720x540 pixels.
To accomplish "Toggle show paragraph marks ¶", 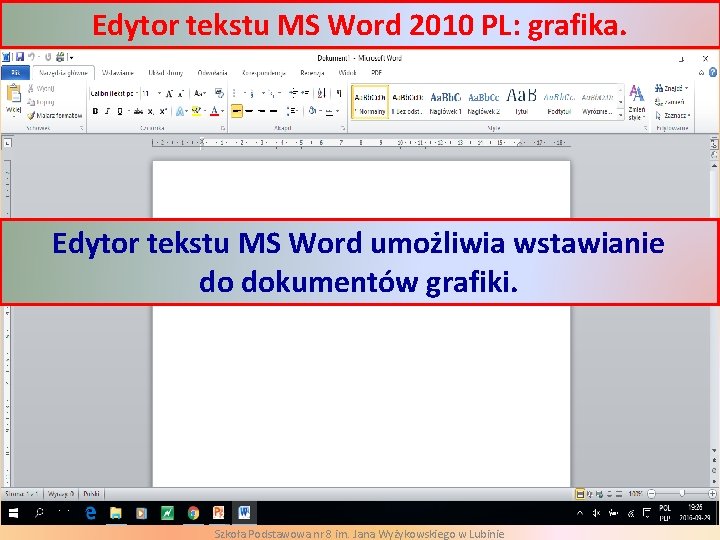I will point(339,93).
